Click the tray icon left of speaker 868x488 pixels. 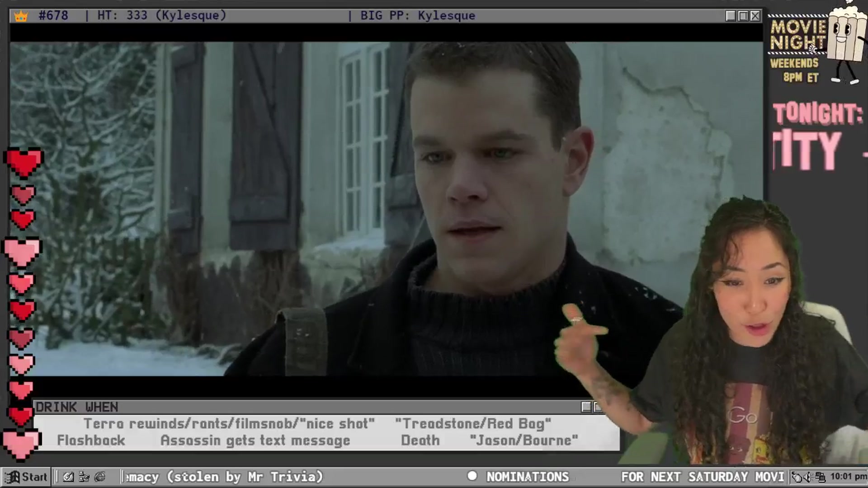pyautogui.click(x=797, y=477)
